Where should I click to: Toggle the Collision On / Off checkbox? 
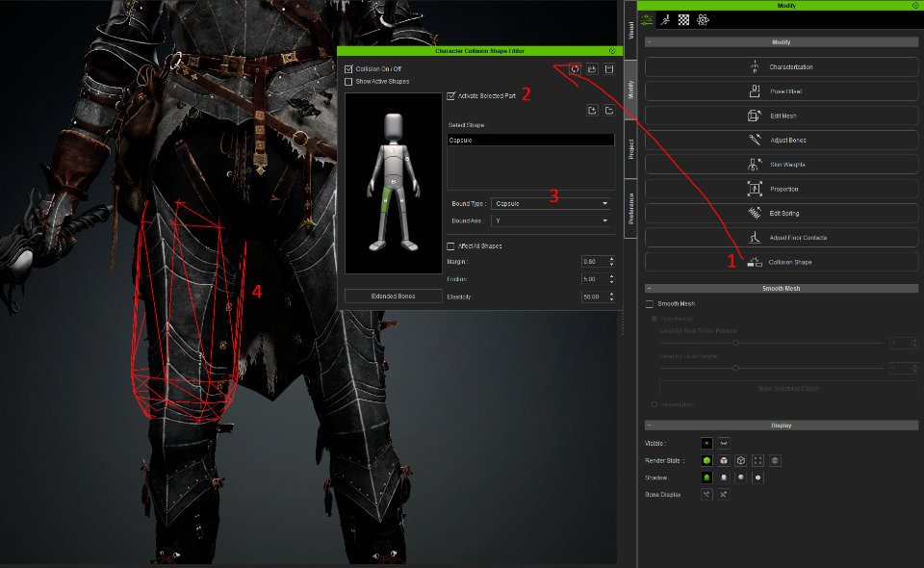point(348,69)
